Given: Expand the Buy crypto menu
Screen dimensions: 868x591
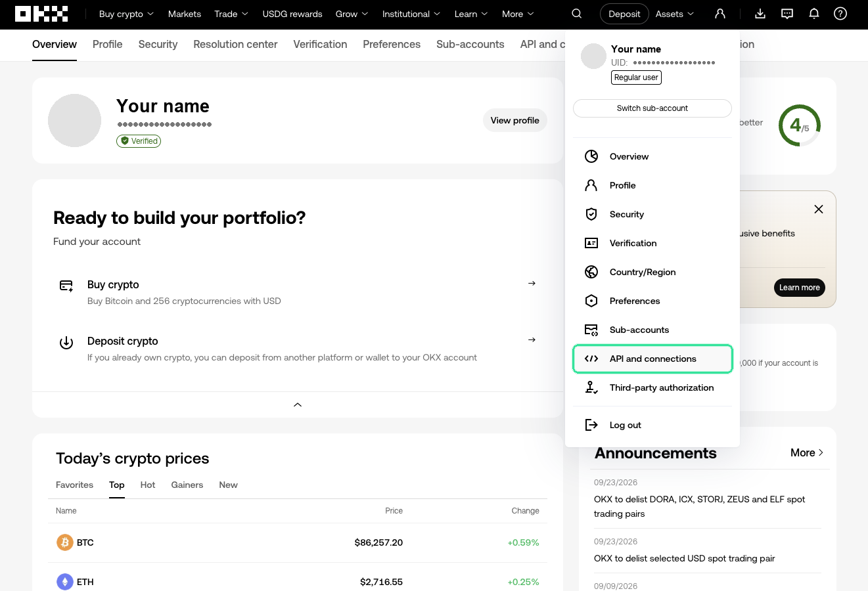Looking at the screenshot, I should pyautogui.click(x=126, y=14).
